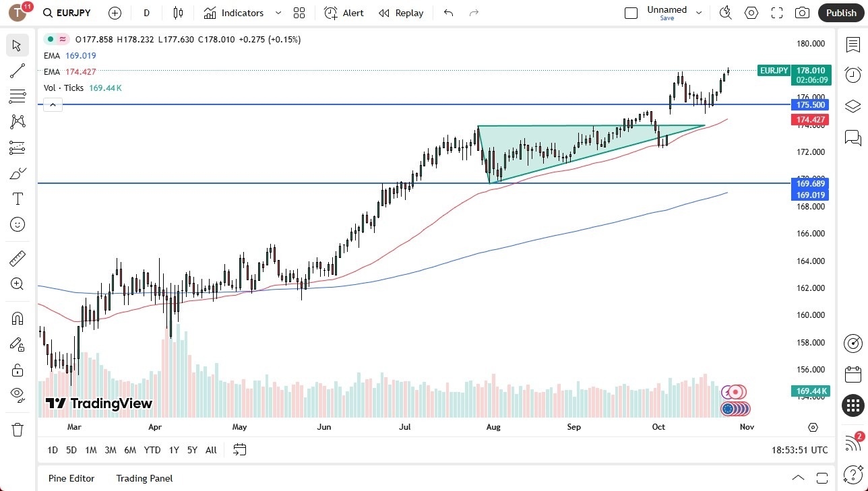The height and width of the screenshot is (491, 868).
Task: Hide all drawings with the eye toggle
Action: 17,395
